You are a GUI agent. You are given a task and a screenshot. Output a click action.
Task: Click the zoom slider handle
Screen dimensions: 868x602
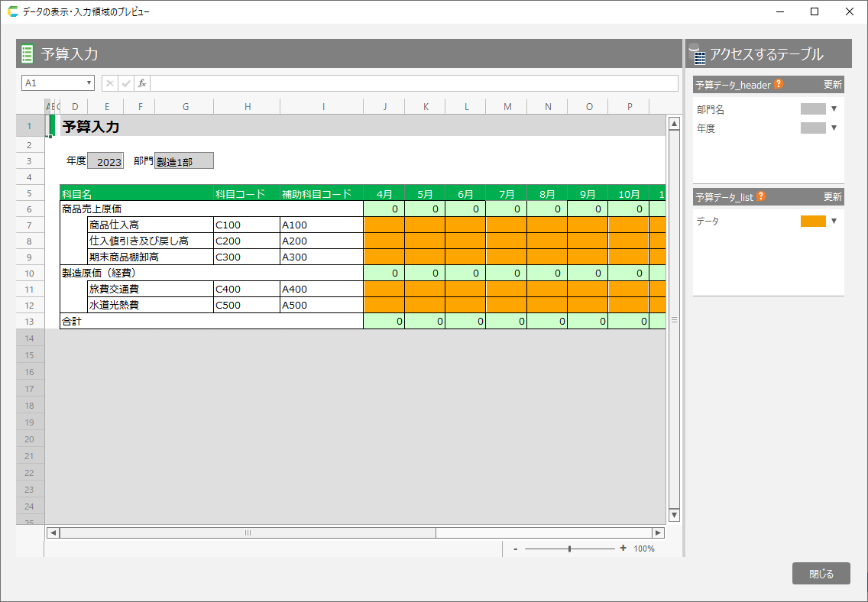[x=569, y=549]
